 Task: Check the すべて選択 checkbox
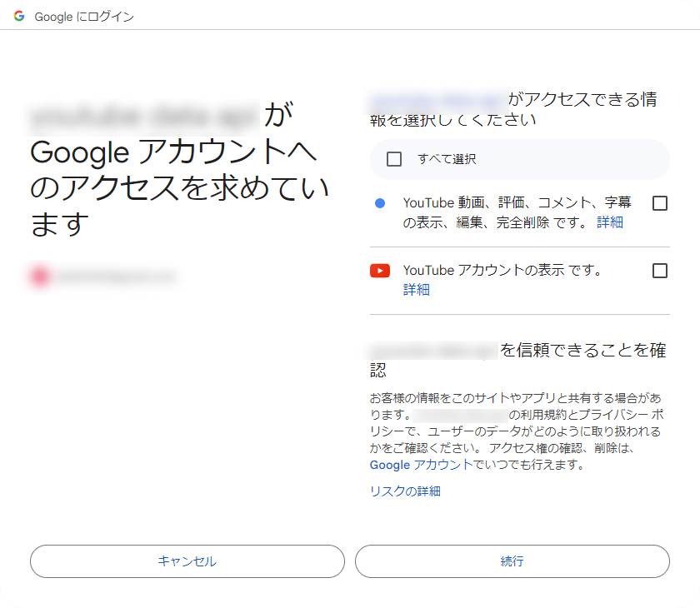tap(393, 159)
